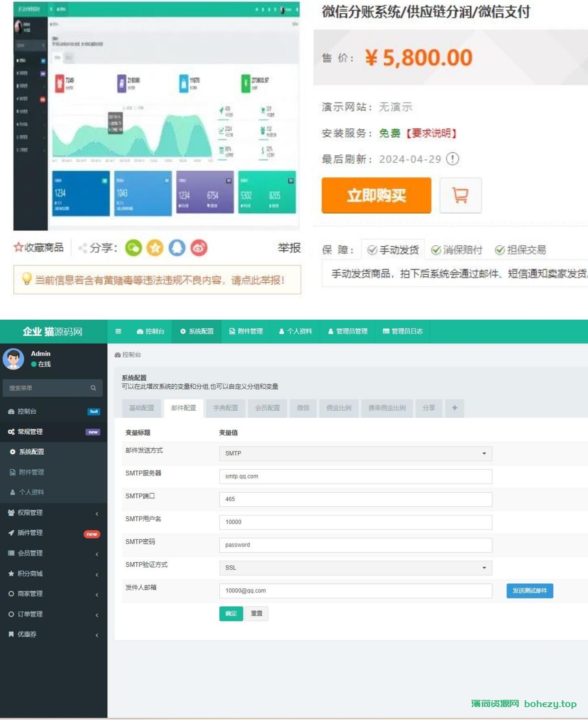Click the 发件人邮箱 input field
The height and width of the screenshot is (720, 588).
click(x=355, y=591)
